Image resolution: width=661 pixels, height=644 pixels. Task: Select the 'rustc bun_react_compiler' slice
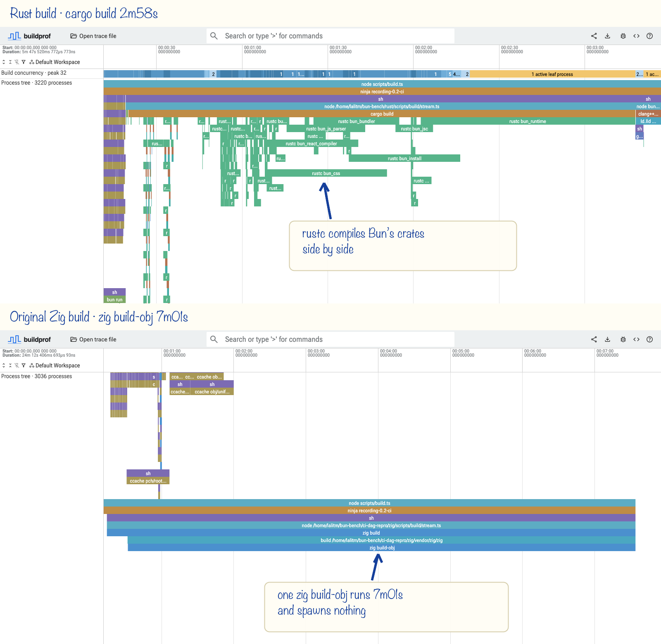[x=311, y=144]
